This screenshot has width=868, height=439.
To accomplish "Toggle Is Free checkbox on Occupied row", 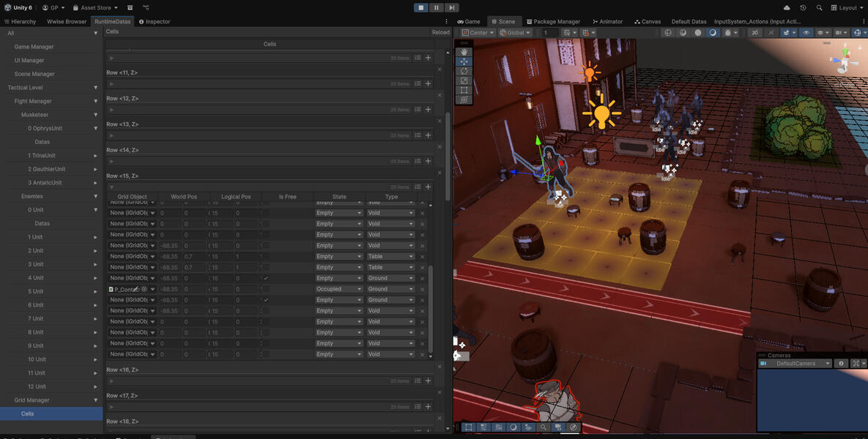I will [x=266, y=289].
